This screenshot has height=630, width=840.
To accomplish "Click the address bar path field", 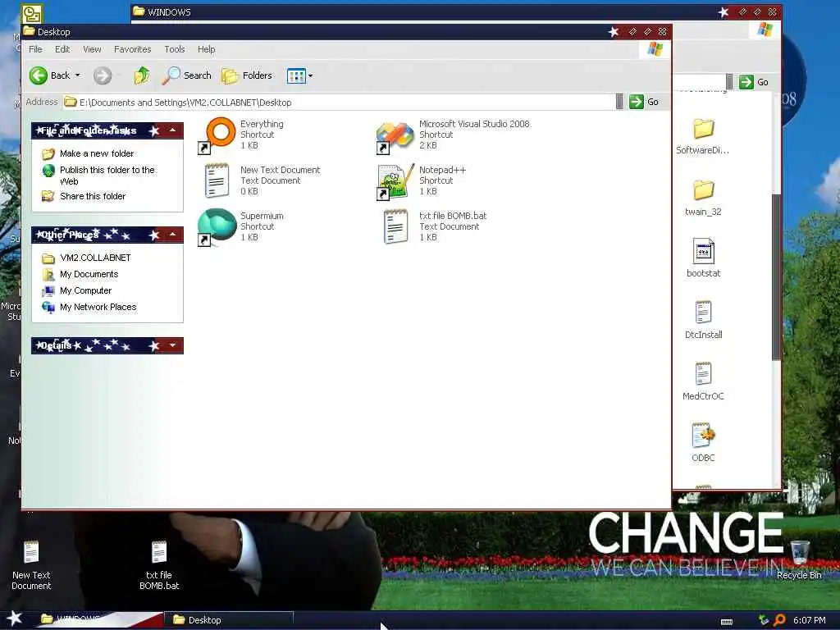I will [339, 103].
